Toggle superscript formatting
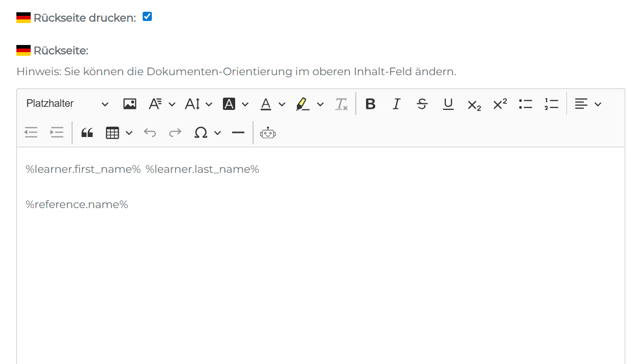Viewport: 636px width, 364px height. [x=500, y=104]
